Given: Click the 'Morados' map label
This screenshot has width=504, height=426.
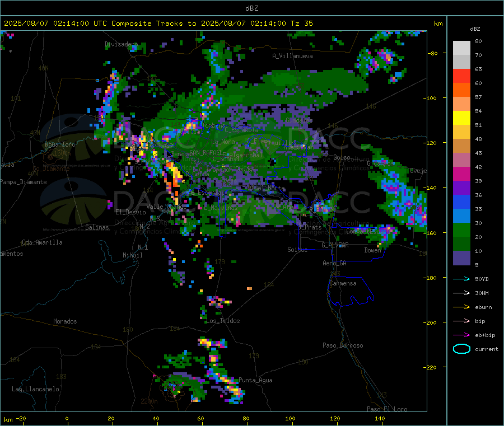Looking at the screenshot, I should tap(65, 321).
